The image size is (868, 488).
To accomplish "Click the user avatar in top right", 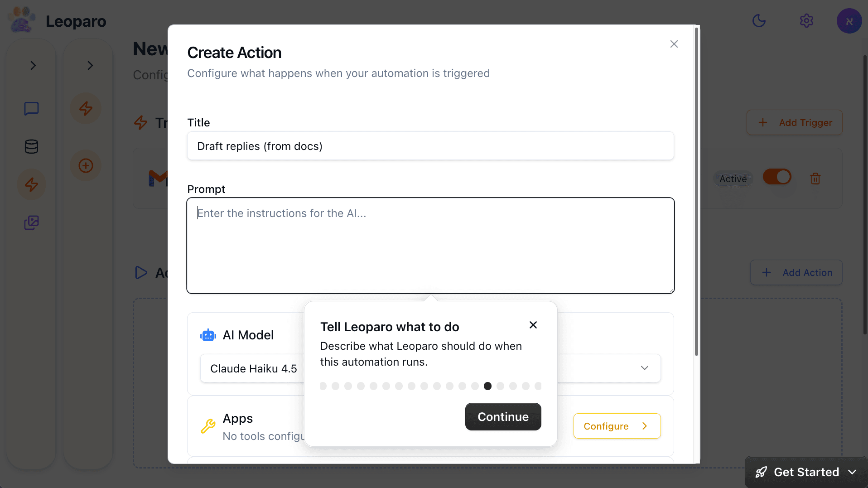I will click(x=849, y=21).
